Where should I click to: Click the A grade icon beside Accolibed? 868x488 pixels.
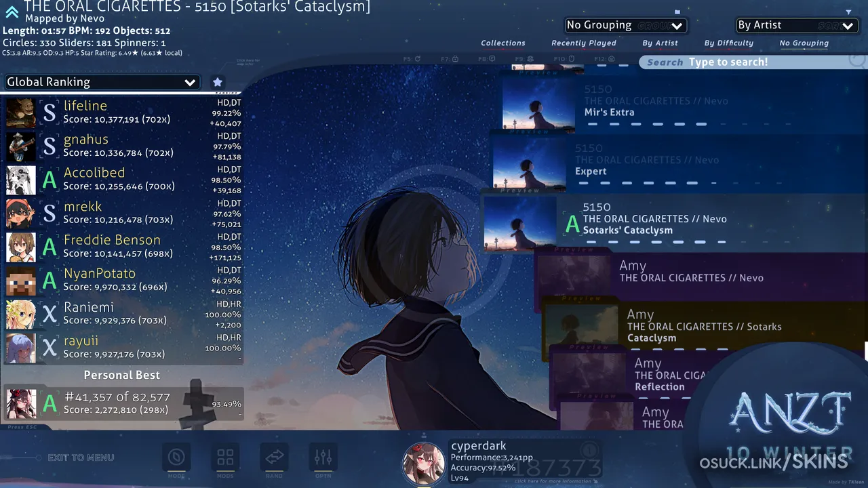pyautogui.click(x=50, y=180)
